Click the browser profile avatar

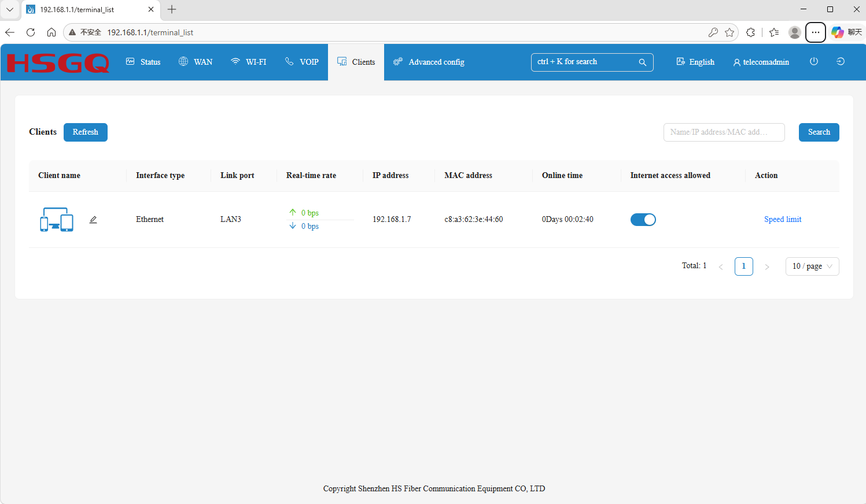[x=795, y=32]
